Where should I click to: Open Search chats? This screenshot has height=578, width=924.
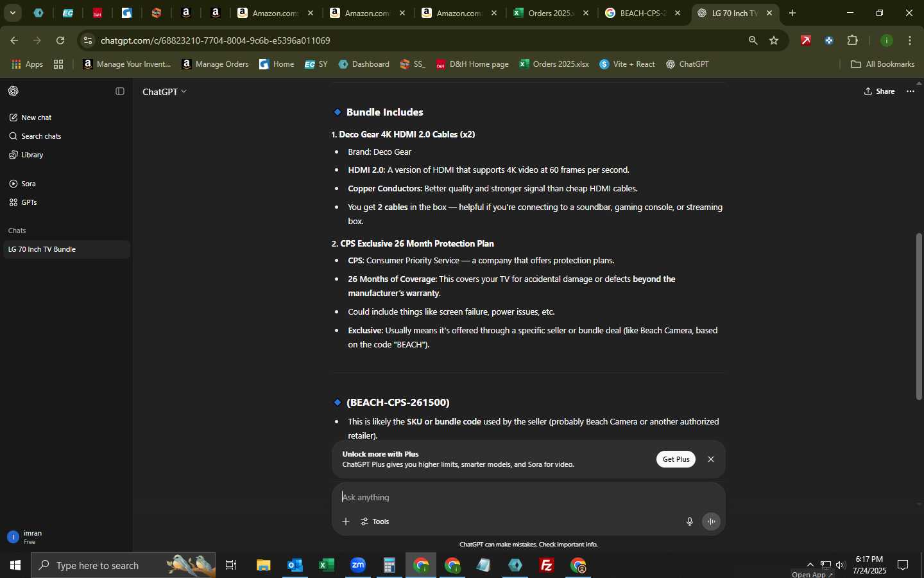pos(67,136)
